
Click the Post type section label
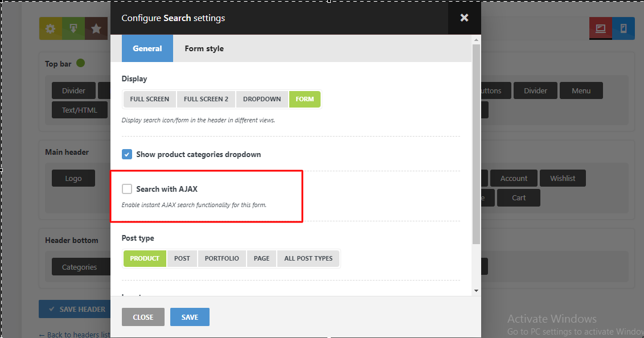click(x=138, y=238)
